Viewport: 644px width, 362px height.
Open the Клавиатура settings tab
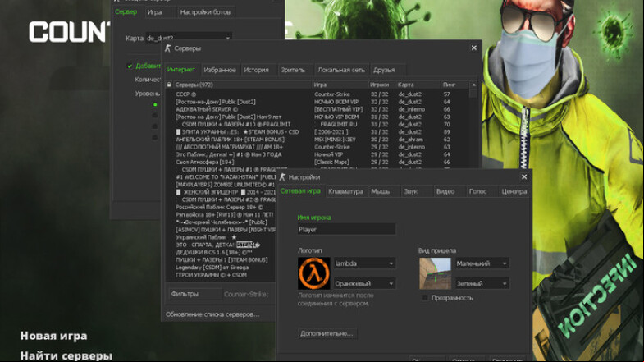pos(345,191)
